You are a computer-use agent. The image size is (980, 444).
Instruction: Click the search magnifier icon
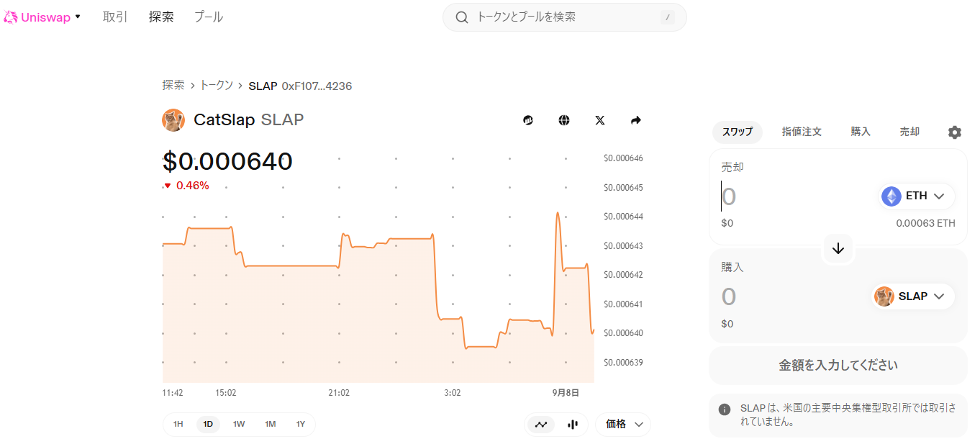[x=463, y=17]
